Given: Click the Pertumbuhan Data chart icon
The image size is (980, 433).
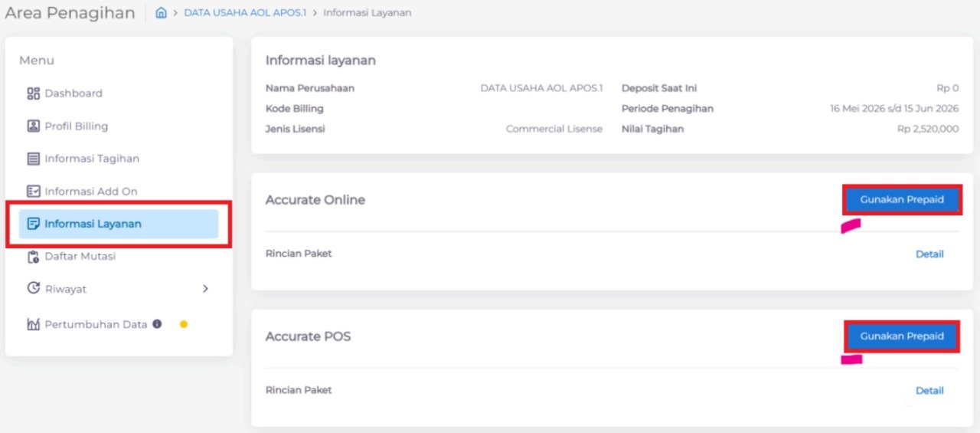Looking at the screenshot, I should [x=33, y=325].
